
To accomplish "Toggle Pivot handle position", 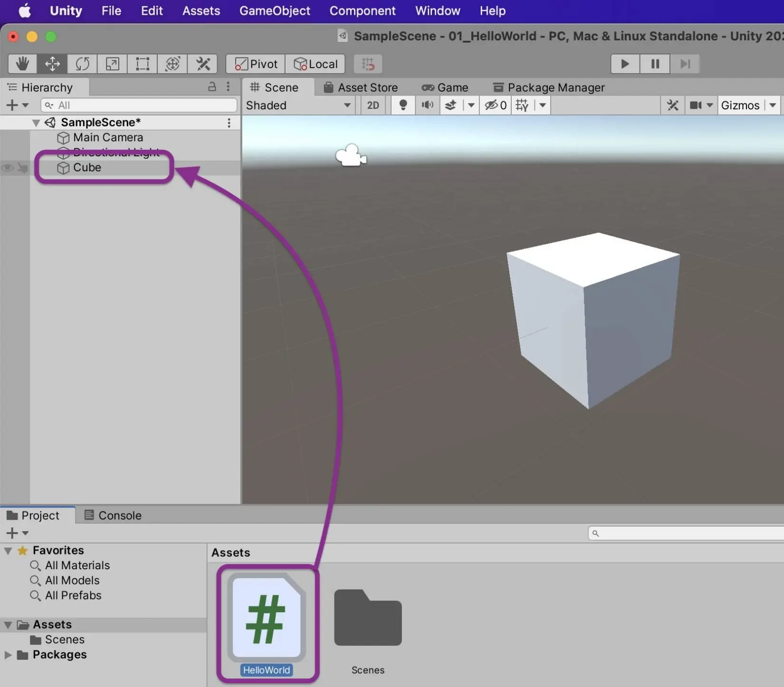I will [x=256, y=64].
